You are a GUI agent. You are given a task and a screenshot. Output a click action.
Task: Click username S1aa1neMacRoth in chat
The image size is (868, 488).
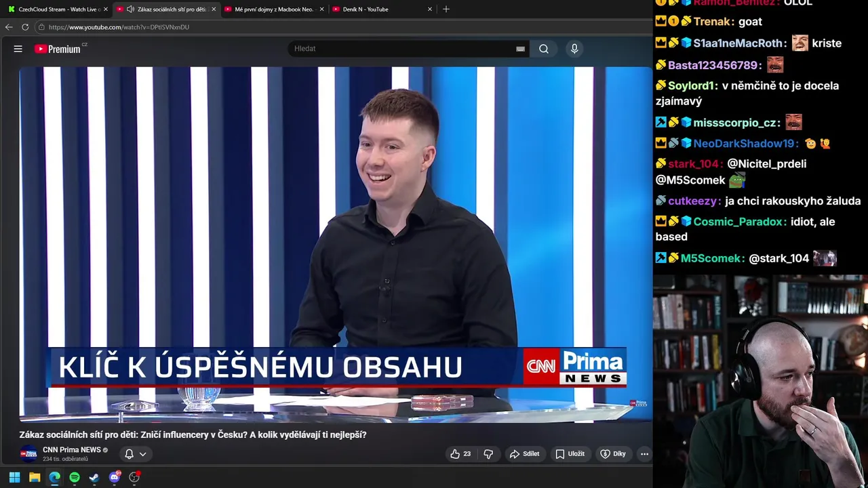coord(740,43)
